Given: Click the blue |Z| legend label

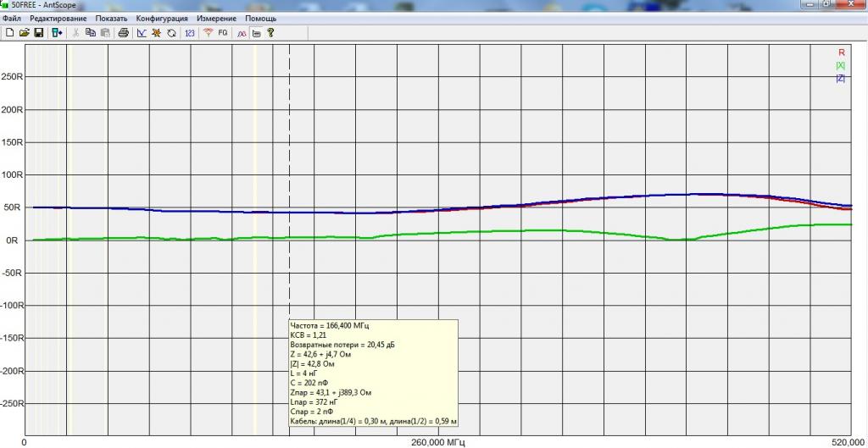Looking at the screenshot, I should [840, 78].
